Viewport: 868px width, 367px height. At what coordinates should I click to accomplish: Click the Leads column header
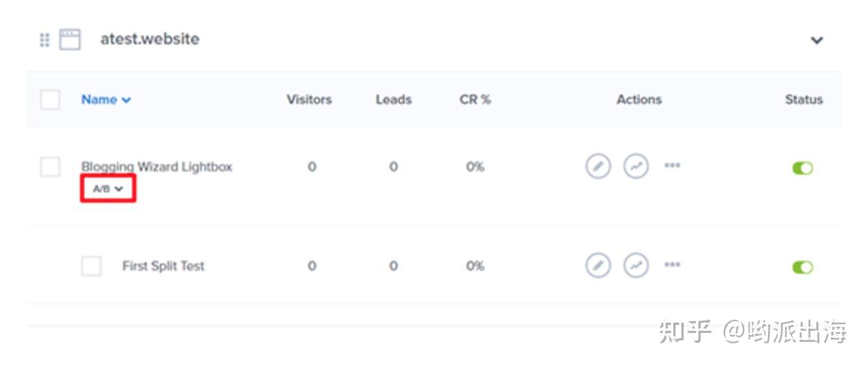[x=393, y=100]
